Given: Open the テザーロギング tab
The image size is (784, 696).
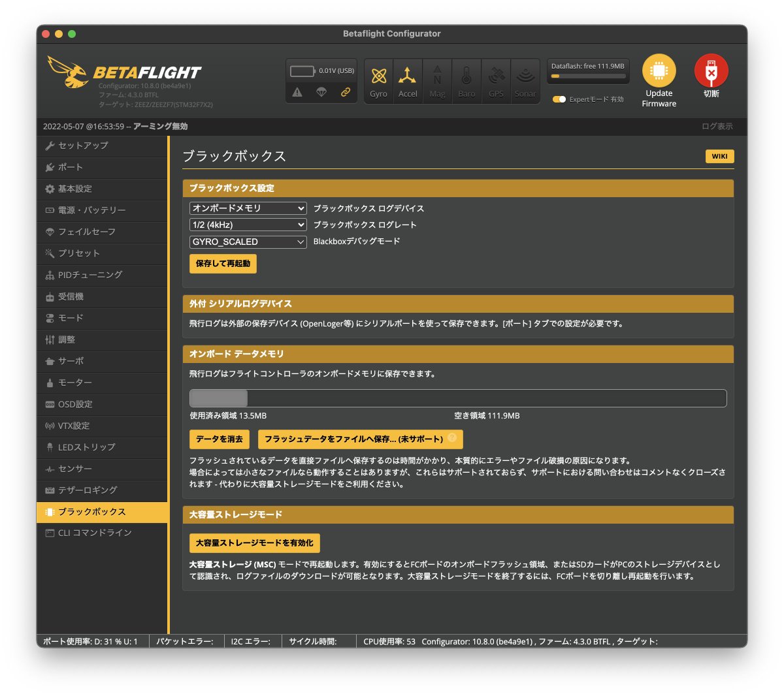Looking at the screenshot, I should (x=102, y=490).
